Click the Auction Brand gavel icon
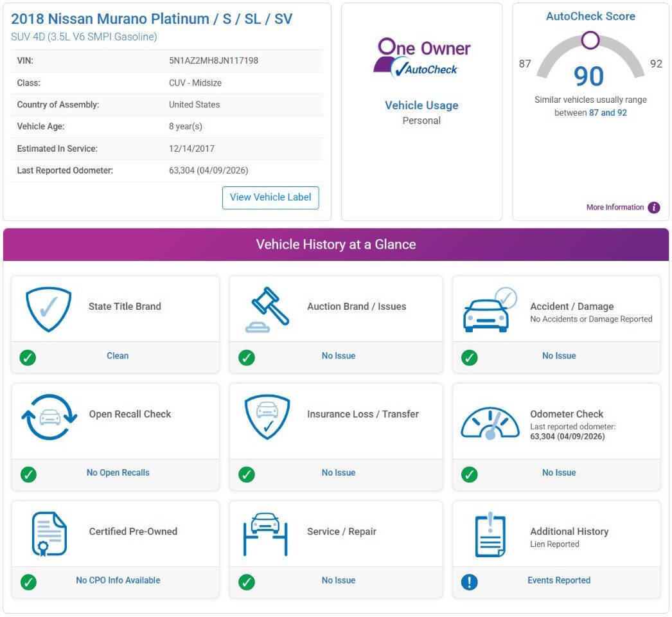This screenshot has width=672, height=617. [267, 310]
